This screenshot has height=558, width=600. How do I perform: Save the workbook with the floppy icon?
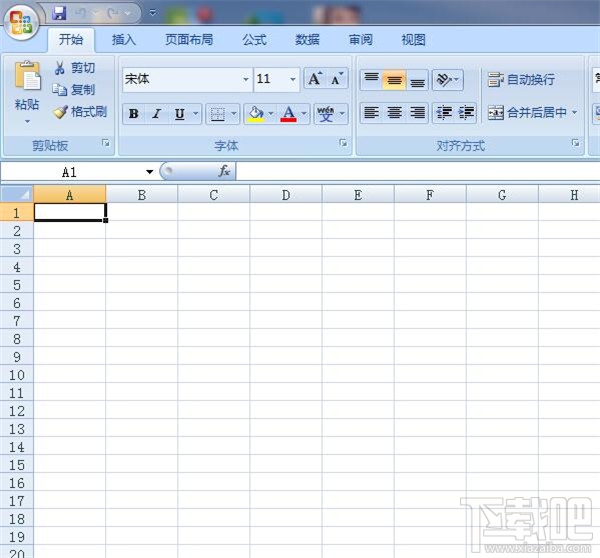59,13
